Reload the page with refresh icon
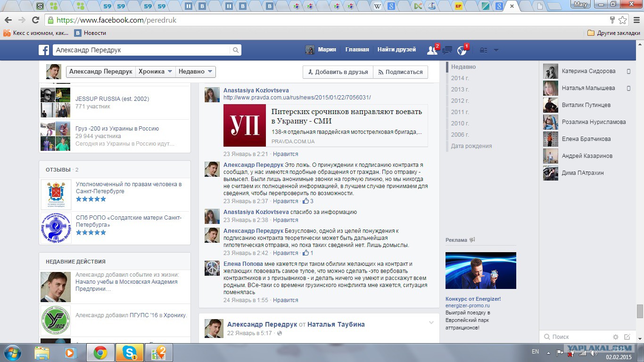This screenshot has width=644, height=362. pyautogui.click(x=35, y=20)
